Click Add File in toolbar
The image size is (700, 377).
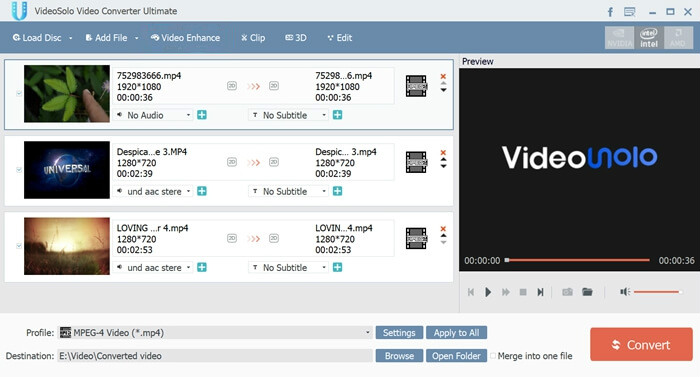(x=106, y=38)
